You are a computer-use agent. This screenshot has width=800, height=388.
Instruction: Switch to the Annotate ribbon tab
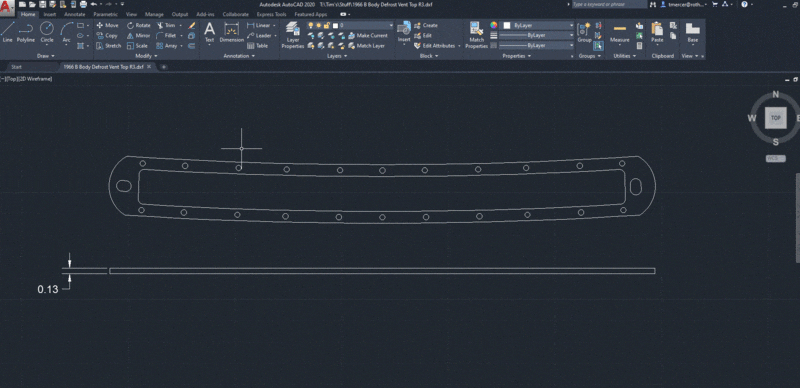point(74,14)
